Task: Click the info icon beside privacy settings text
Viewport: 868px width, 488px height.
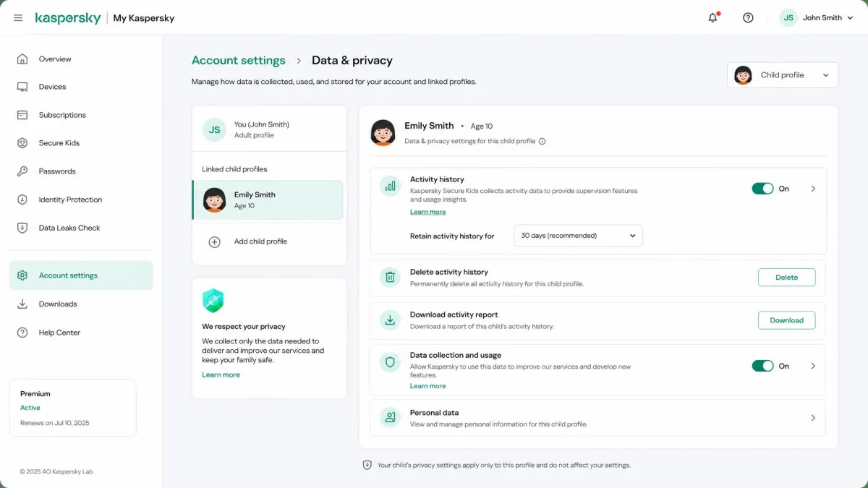Action: pos(542,142)
